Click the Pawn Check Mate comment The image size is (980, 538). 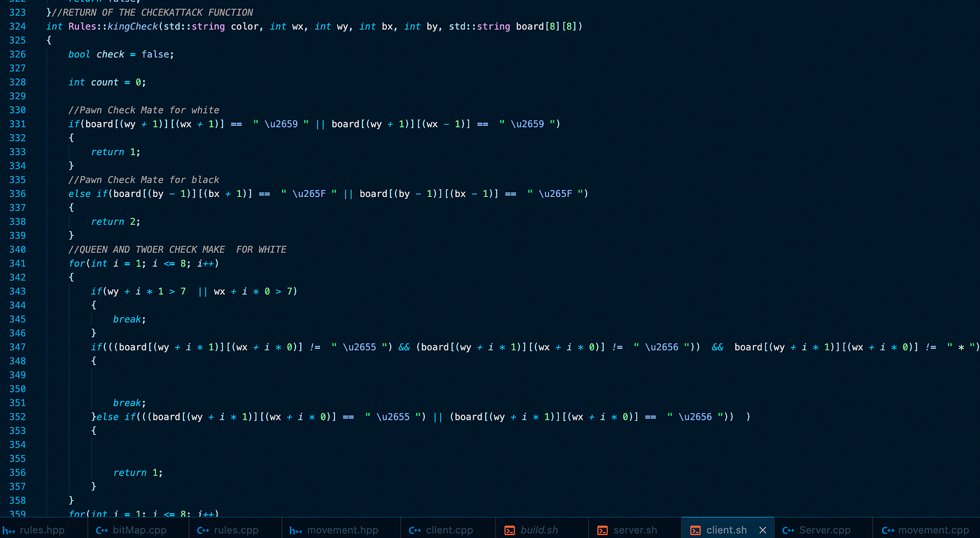(x=143, y=110)
